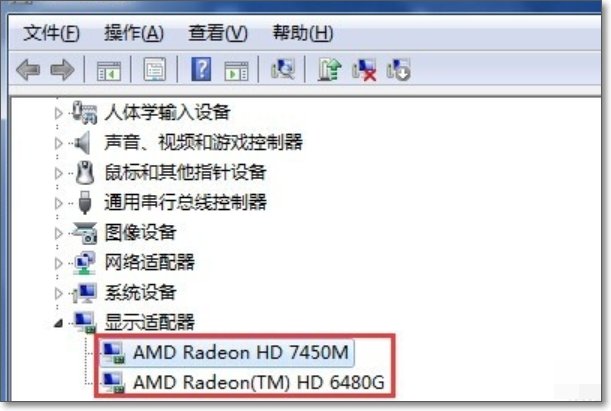Open the Properties toolbar icon
Viewport: 611px width, 411px height.
[155, 70]
